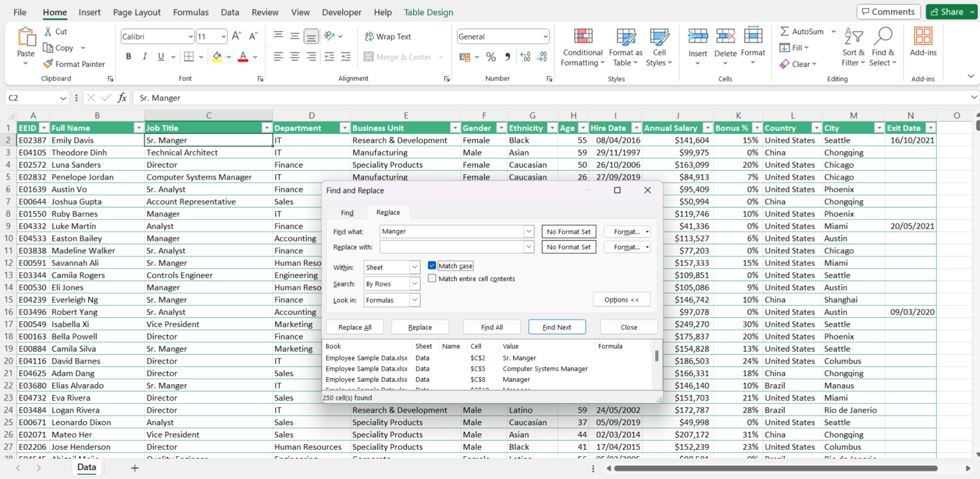Expand the Replace with history dropdown
980x479 pixels.
(x=529, y=247)
